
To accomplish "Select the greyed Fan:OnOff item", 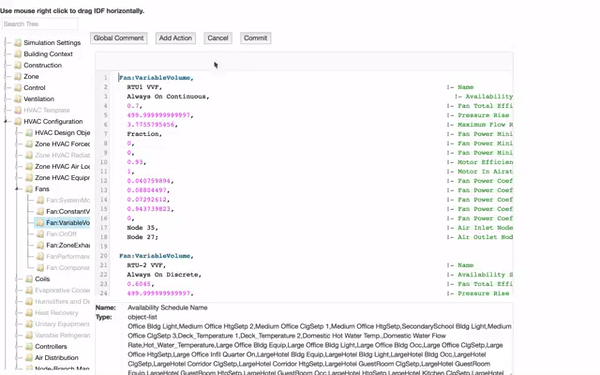I will point(61,234).
